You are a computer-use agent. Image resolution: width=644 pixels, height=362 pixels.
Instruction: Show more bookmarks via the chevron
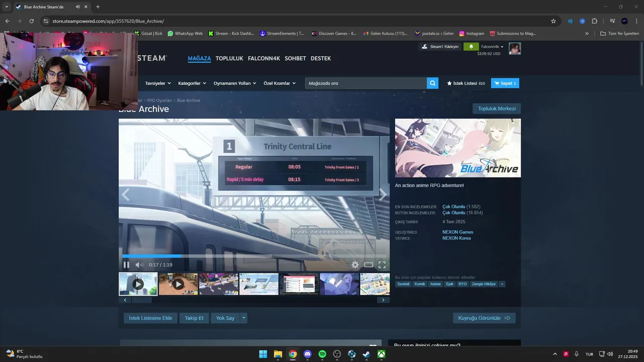pos(587,34)
